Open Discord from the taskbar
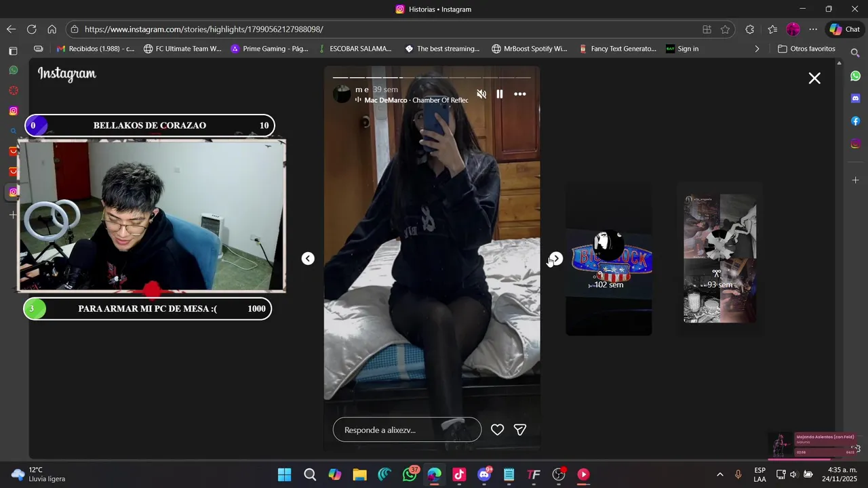 coord(484,474)
